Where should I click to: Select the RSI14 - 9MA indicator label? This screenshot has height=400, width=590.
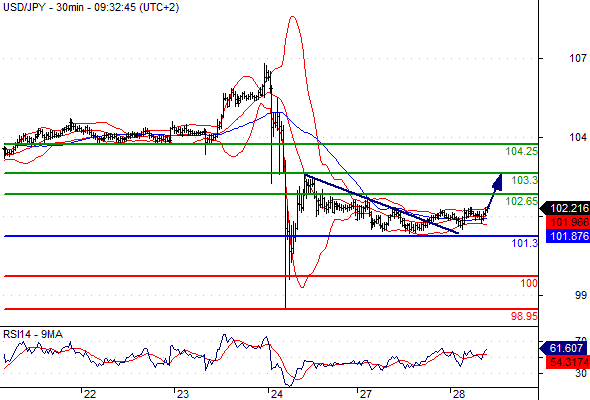[x=33, y=334]
